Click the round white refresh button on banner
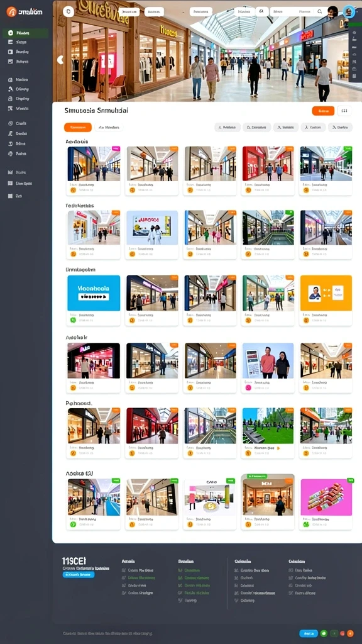Screen dimensions: 362x644 [x=69, y=12]
